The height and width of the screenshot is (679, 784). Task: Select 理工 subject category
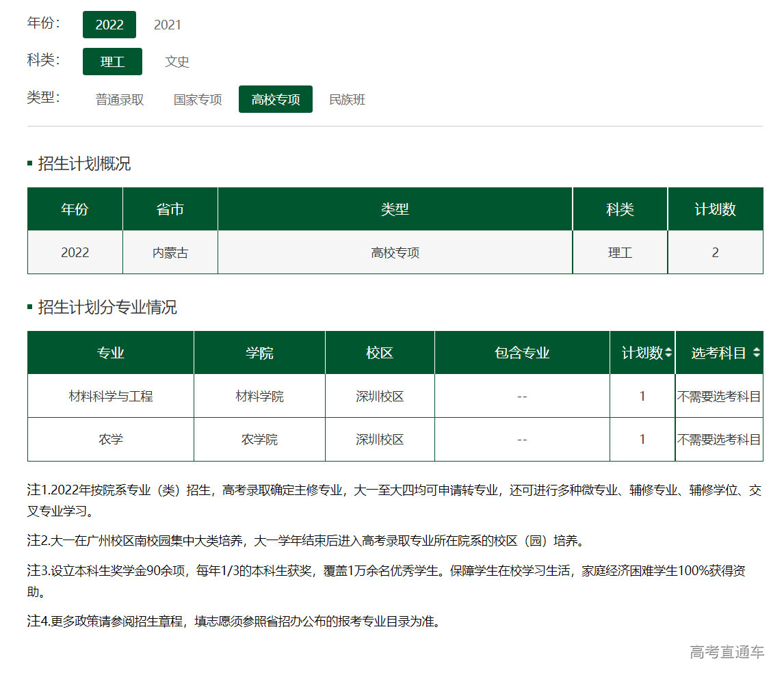point(112,62)
